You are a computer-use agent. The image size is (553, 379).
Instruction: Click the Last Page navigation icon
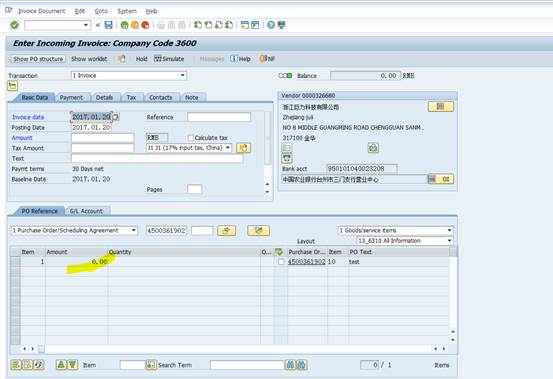click(229, 25)
